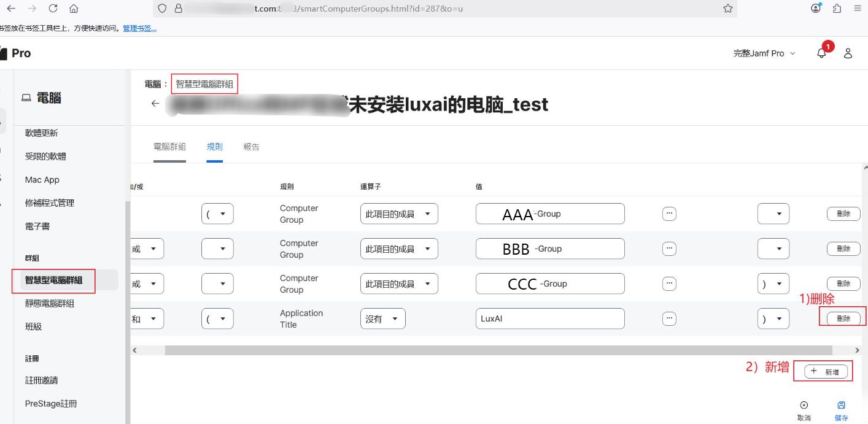The image size is (868, 424).
Task: Click browse ellipsis for LuxAI value
Action: pos(669,318)
